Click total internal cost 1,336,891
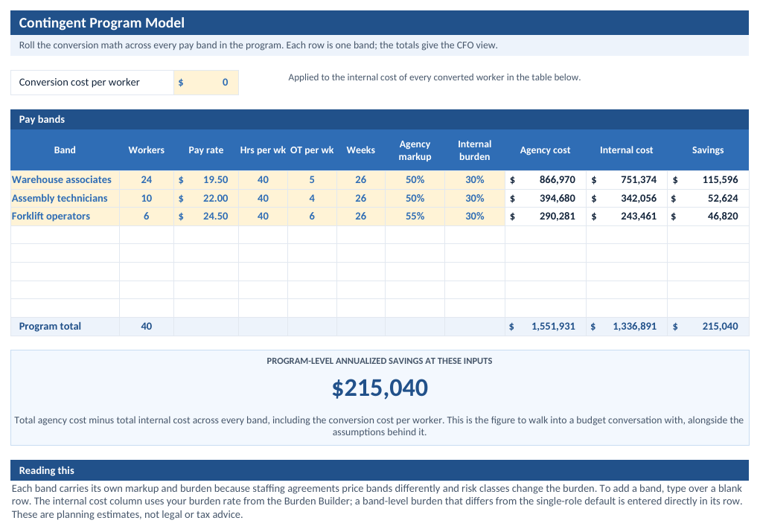The image size is (760, 532). point(627,327)
